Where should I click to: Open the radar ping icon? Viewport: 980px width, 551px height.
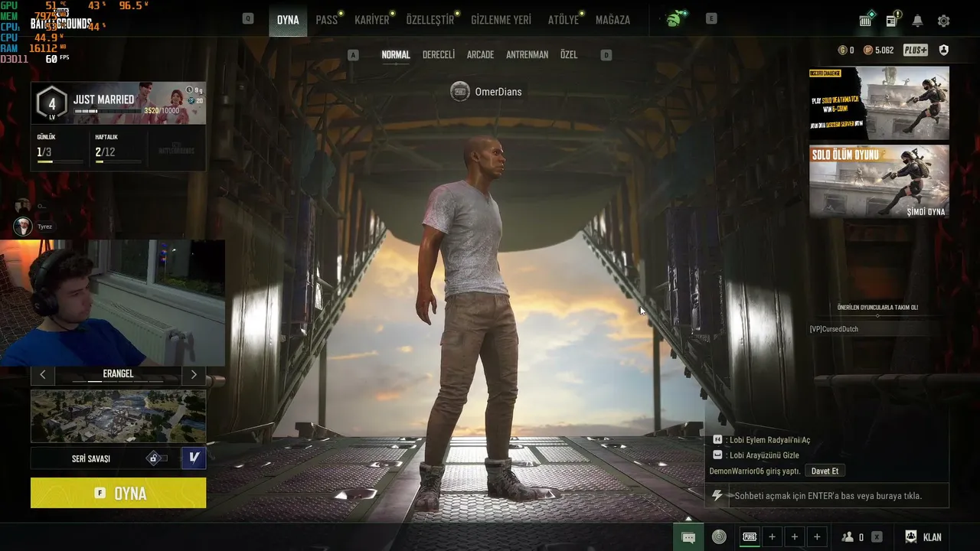[x=719, y=537]
